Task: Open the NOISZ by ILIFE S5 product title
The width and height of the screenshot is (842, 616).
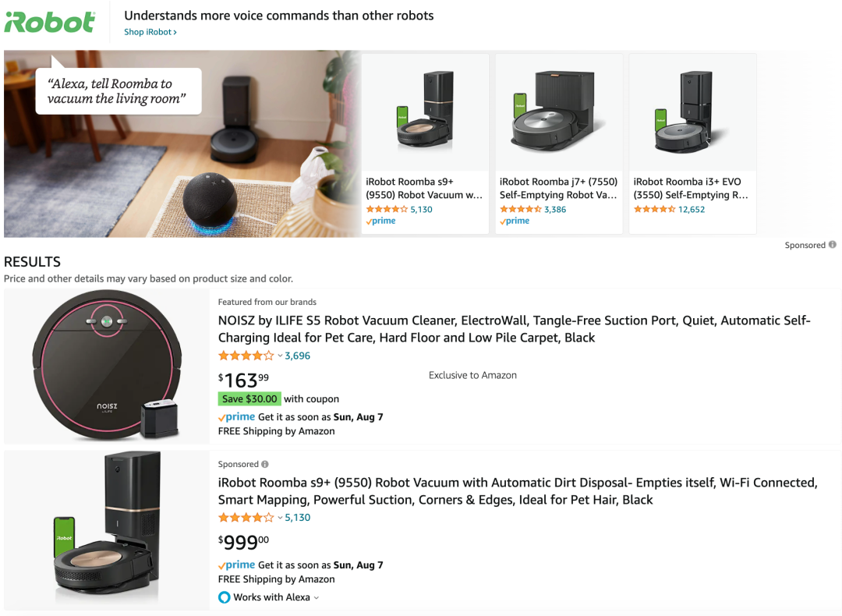Action: point(514,329)
